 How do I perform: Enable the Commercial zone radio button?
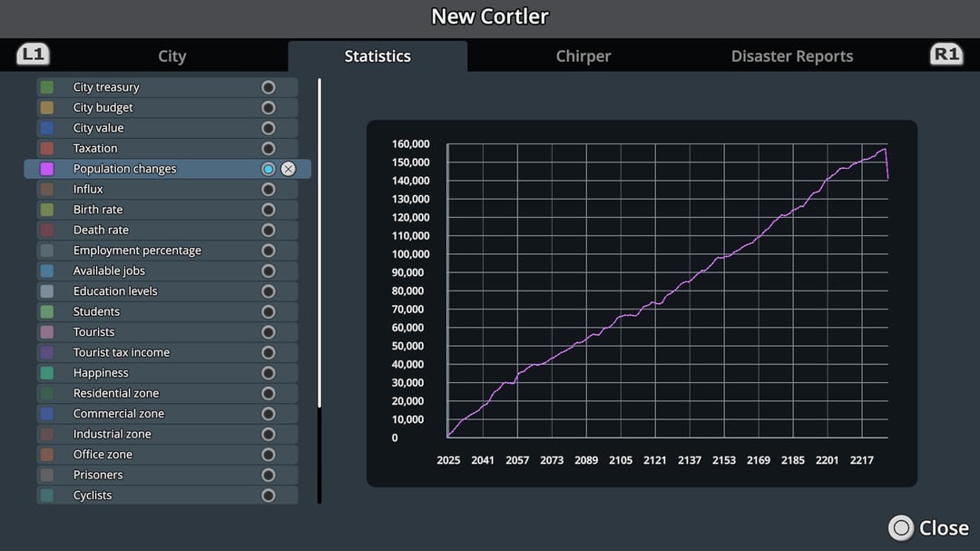(268, 413)
